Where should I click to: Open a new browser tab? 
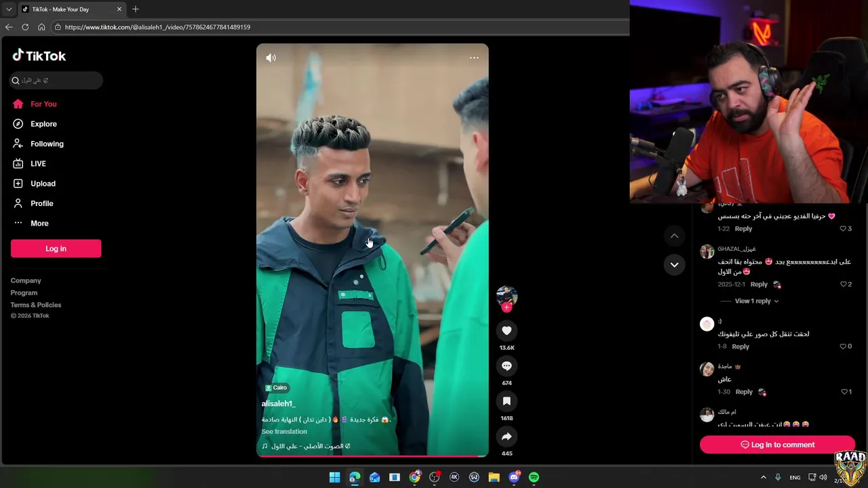point(136,9)
